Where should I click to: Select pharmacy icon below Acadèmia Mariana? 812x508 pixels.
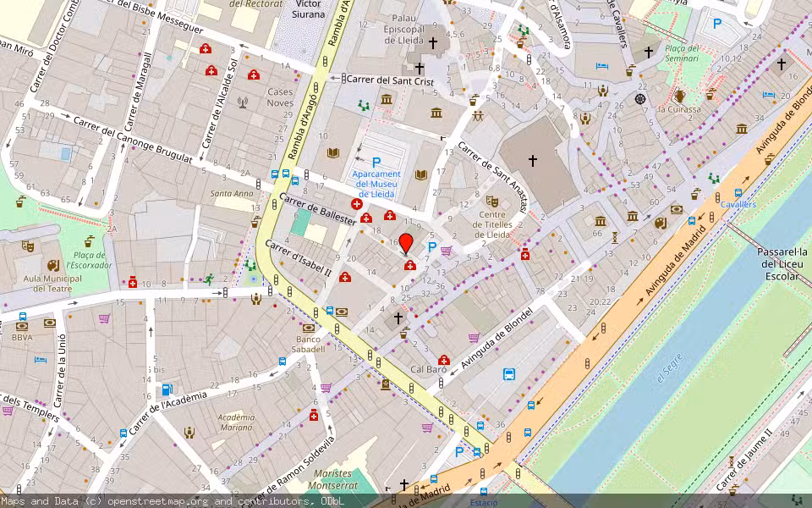[313, 415]
